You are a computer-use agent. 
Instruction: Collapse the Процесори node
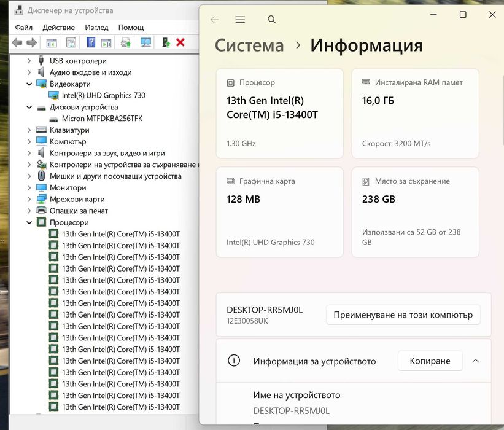29,222
